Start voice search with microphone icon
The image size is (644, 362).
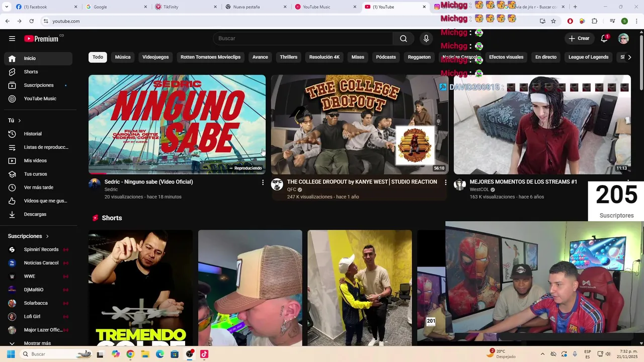coord(426,39)
